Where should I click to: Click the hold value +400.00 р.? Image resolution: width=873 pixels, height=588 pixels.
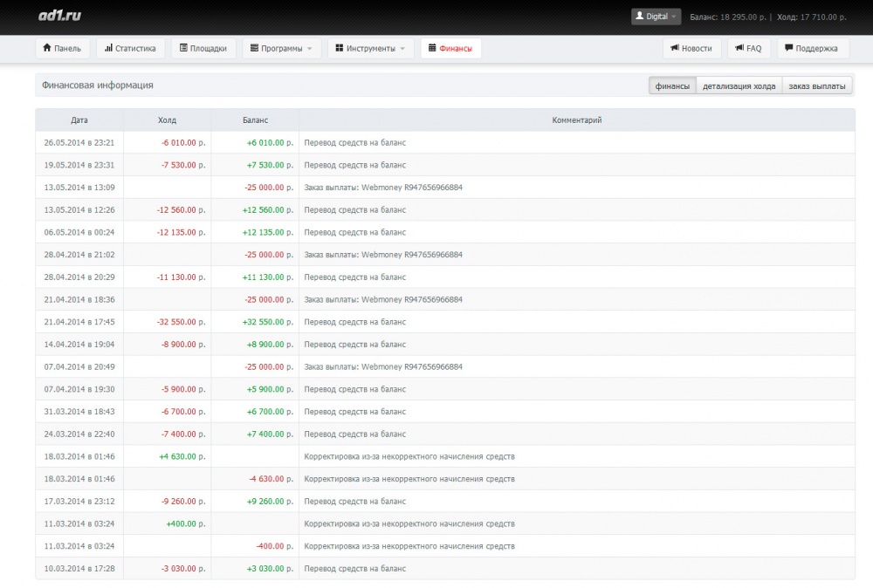pyautogui.click(x=186, y=524)
